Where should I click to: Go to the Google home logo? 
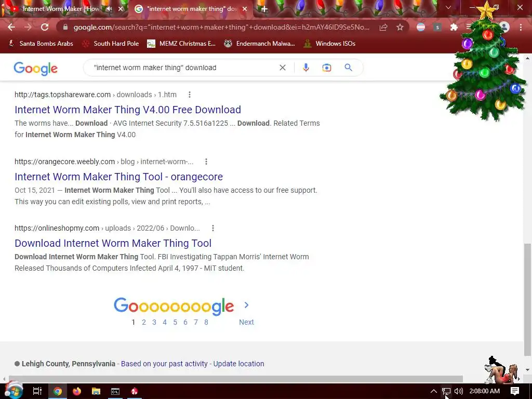[36, 68]
